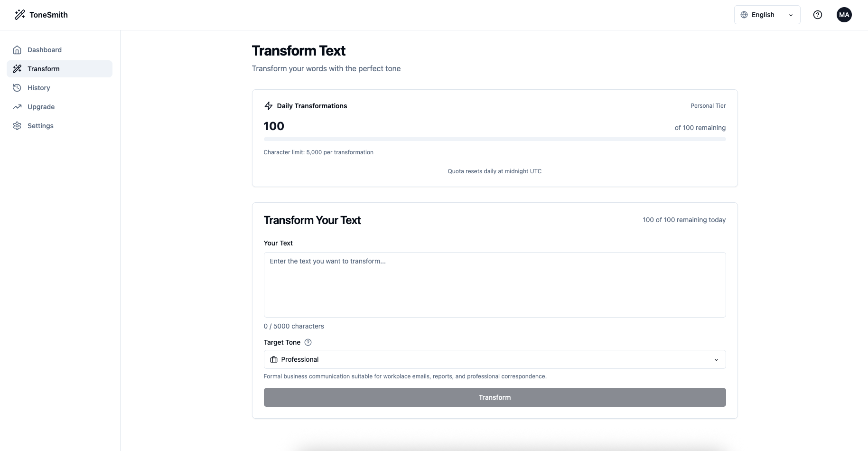Click the Transform magic wand icon
Screen dimensions: 868x451
(17, 68)
